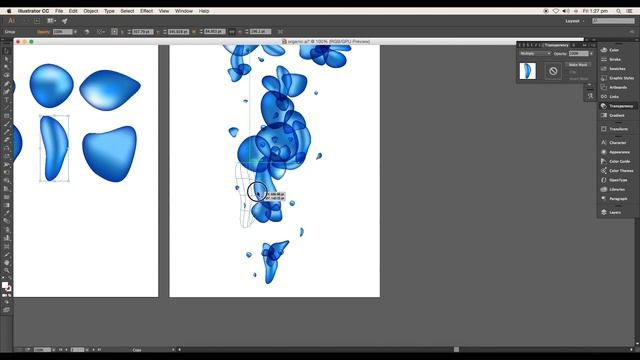Image resolution: width=640 pixels, height=360 pixels.
Task: Open the Help menu
Action: pos(204,11)
